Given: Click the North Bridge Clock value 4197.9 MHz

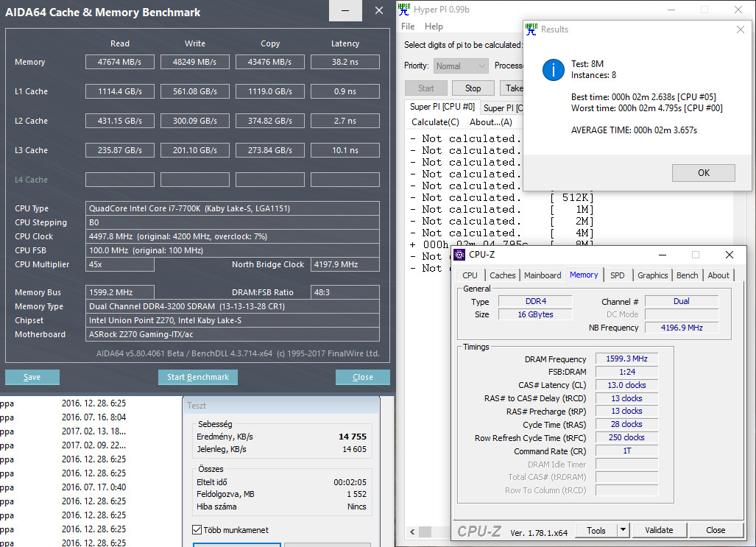Looking at the screenshot, I should [x=345, y=264].
